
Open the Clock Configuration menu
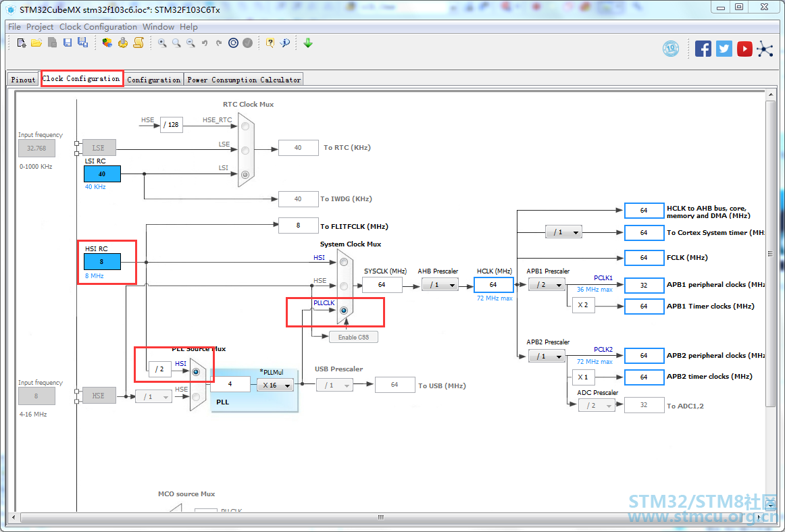[x=98, y=26]
